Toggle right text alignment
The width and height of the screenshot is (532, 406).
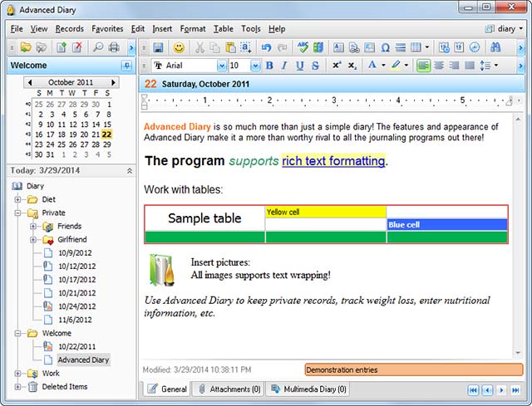pos(455,66)
